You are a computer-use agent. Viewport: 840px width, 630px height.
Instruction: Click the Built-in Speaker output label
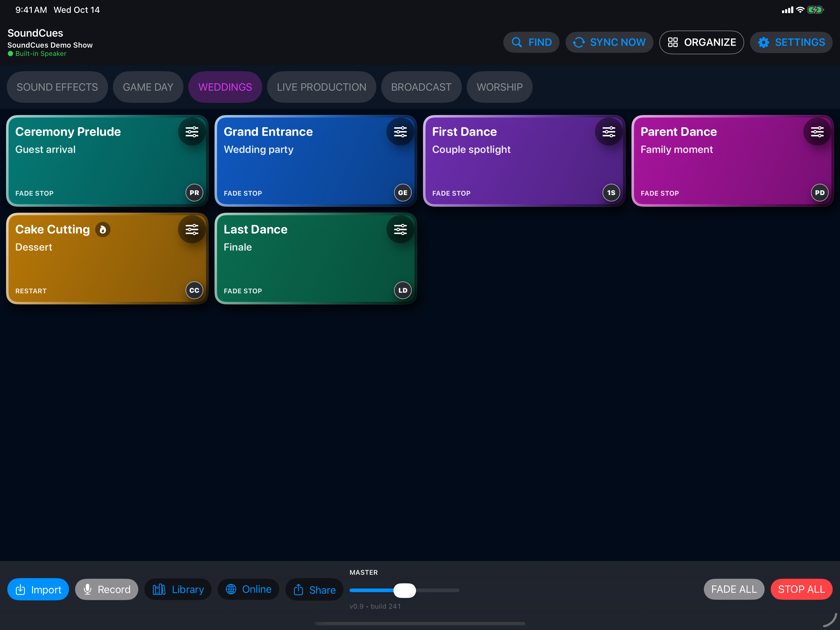37,53
